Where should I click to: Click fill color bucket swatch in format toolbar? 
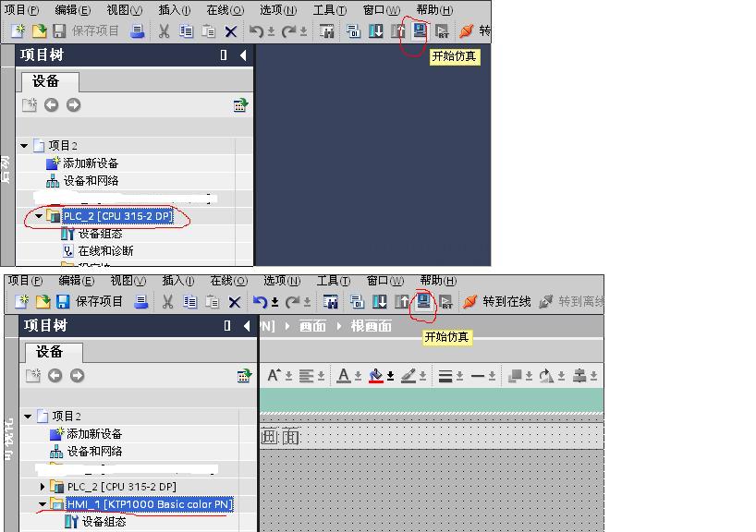(376, 375)
